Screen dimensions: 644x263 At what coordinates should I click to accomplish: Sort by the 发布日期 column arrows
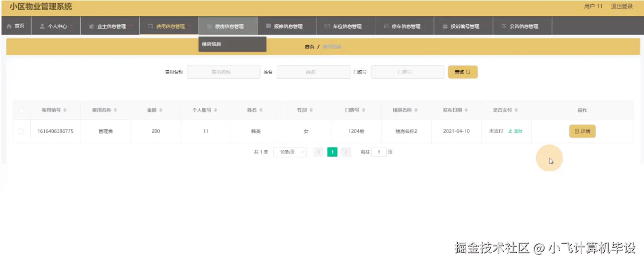tap(467, 110)
